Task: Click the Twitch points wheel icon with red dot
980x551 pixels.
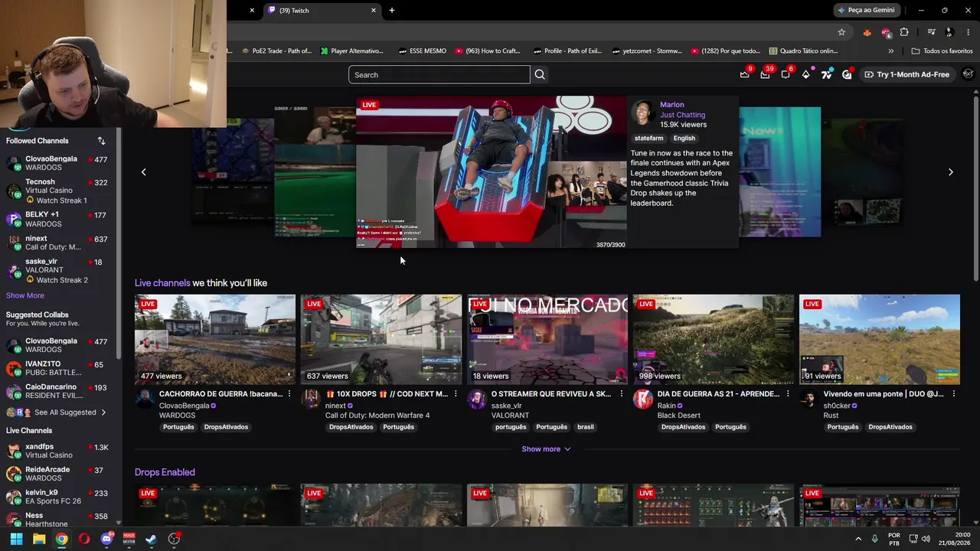Action: (x=847, y=74)
